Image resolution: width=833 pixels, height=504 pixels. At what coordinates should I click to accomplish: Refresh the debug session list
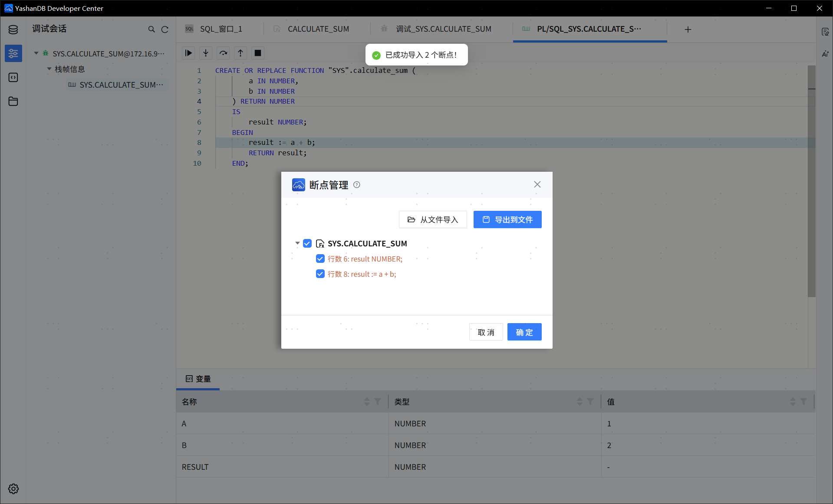pyautogui.click(x=165, y=29)
